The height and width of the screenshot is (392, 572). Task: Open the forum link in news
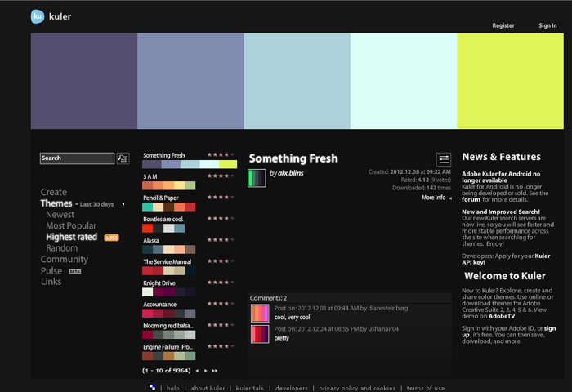[471, 200]
